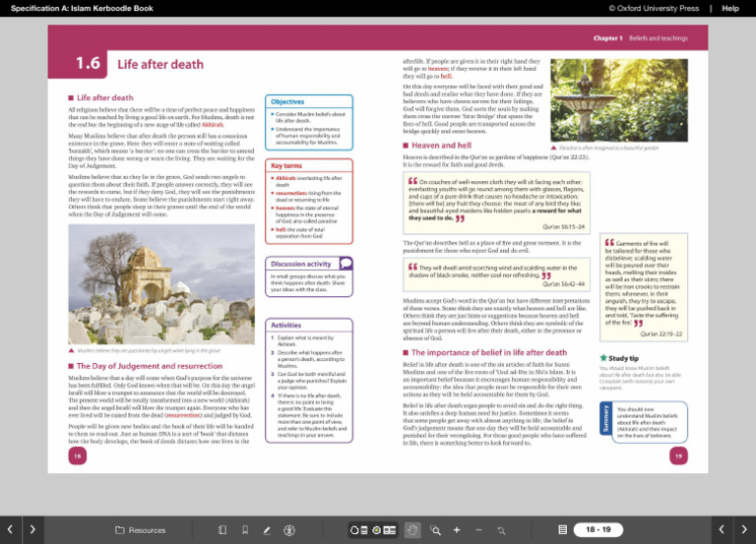This screenshot has width=756, height=544.
Task: Activate the hand pan tool
Action: (412, 530)
